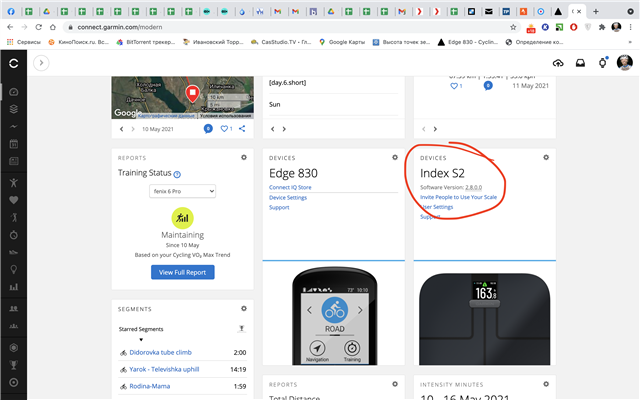Show next activity on 11 May card

435,129
